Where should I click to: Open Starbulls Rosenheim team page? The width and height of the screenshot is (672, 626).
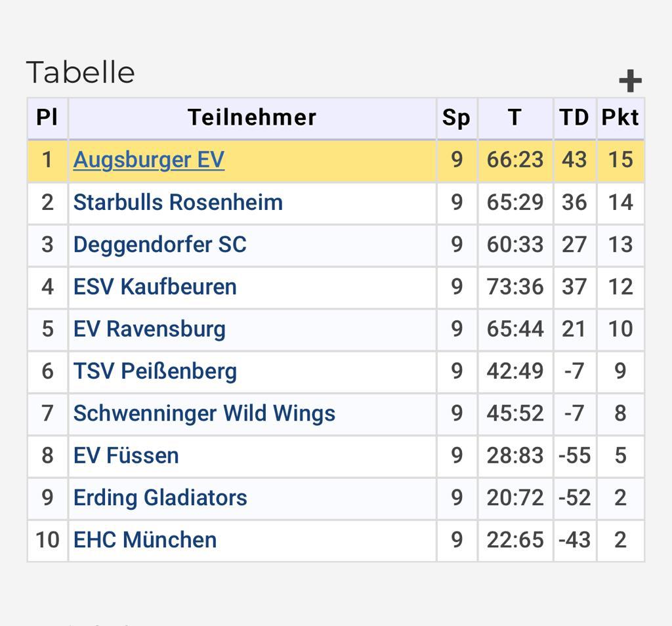tap(178, 202)
